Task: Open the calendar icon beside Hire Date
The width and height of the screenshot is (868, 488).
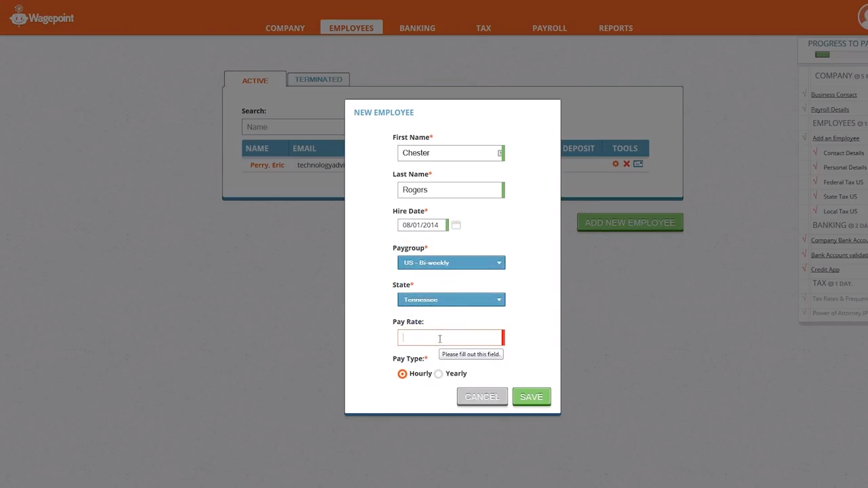Action: (x=456, y=224)
